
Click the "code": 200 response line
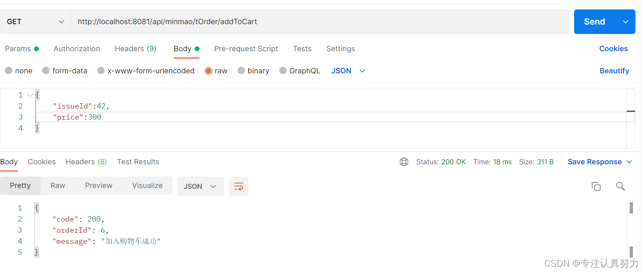point(79,219)
